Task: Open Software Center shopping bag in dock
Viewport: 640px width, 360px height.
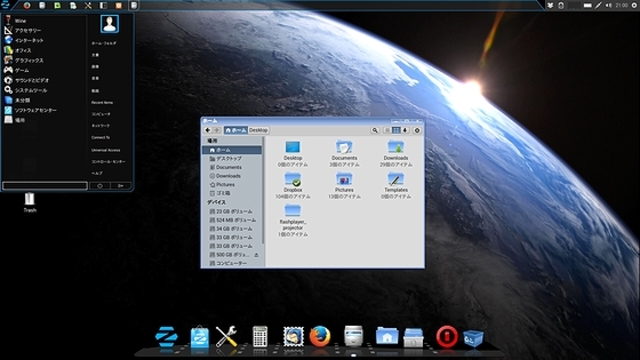Action: click(200, 337)
